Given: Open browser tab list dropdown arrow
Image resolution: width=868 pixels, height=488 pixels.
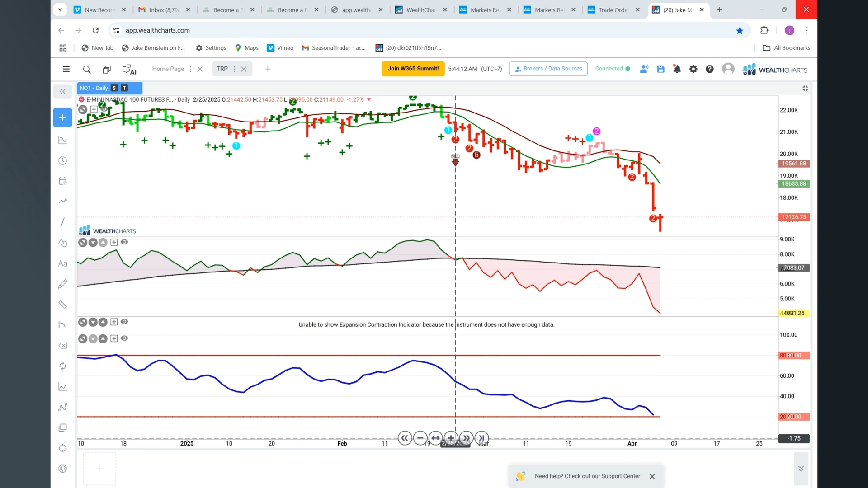Looking at the screenshot, I should pos(60,9).
